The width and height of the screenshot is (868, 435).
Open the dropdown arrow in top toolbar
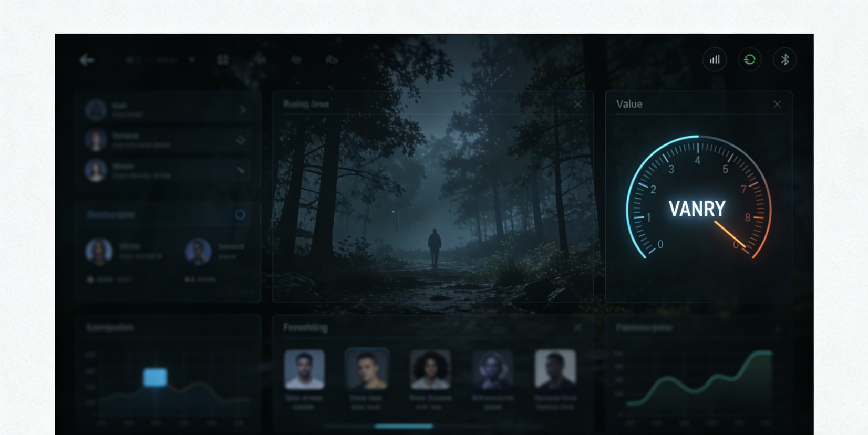(x=192, y=60)
